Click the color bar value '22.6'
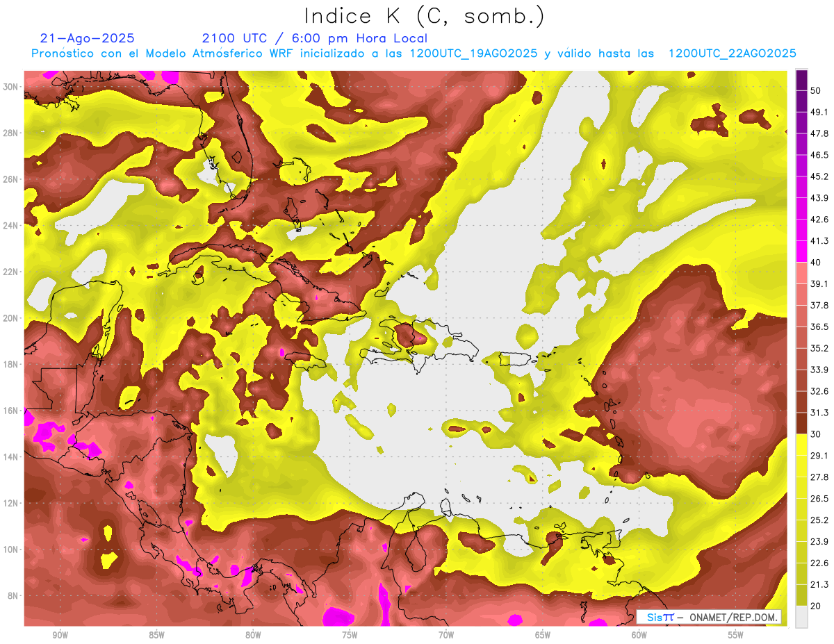 click(x=819, y=563)
